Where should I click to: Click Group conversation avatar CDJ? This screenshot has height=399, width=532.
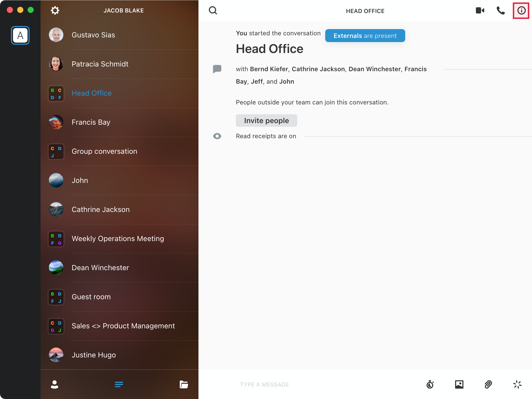click(x=56, y=152)
